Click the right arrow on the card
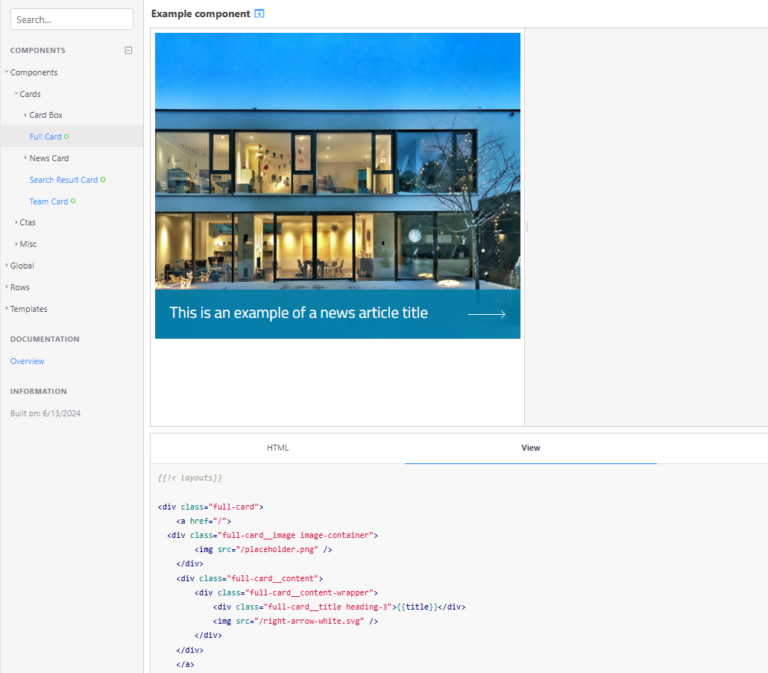The width and height of the screenshot is (768, 673). (486, 314)
